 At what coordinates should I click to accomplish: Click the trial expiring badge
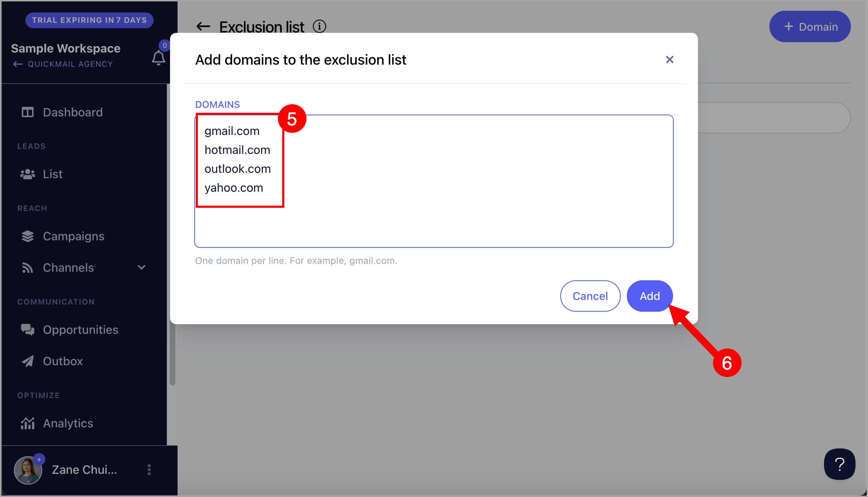(x=89, y=20)
